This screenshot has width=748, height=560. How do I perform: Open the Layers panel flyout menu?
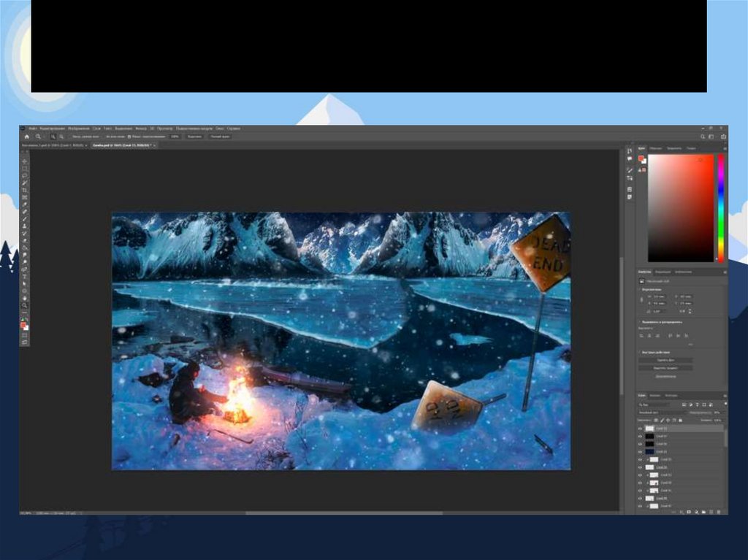(725, 396)
